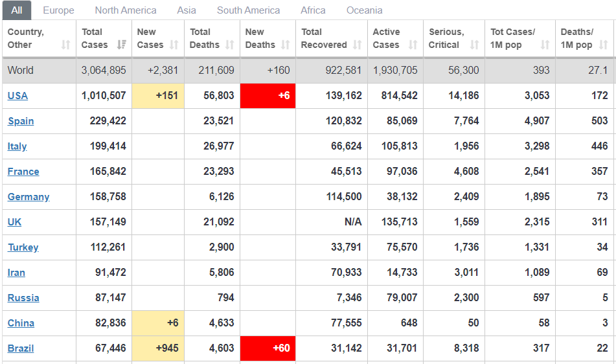The image size is (616, 364).
Task: Open the Spain country link
Action: click(x=21, y=121)
